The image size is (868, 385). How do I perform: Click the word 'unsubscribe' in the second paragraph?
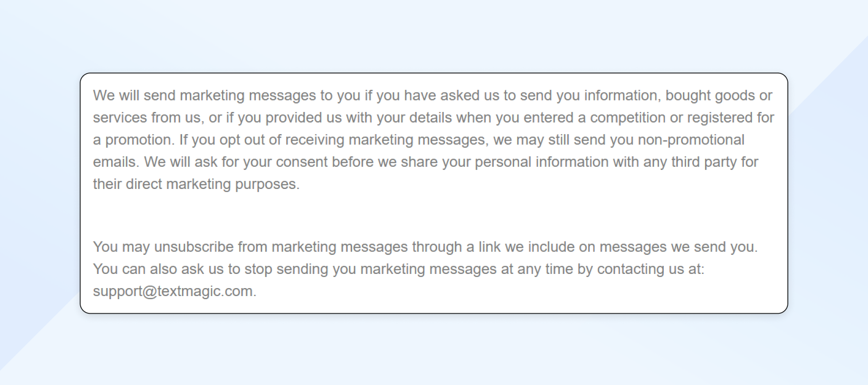[x=194, y=247]
